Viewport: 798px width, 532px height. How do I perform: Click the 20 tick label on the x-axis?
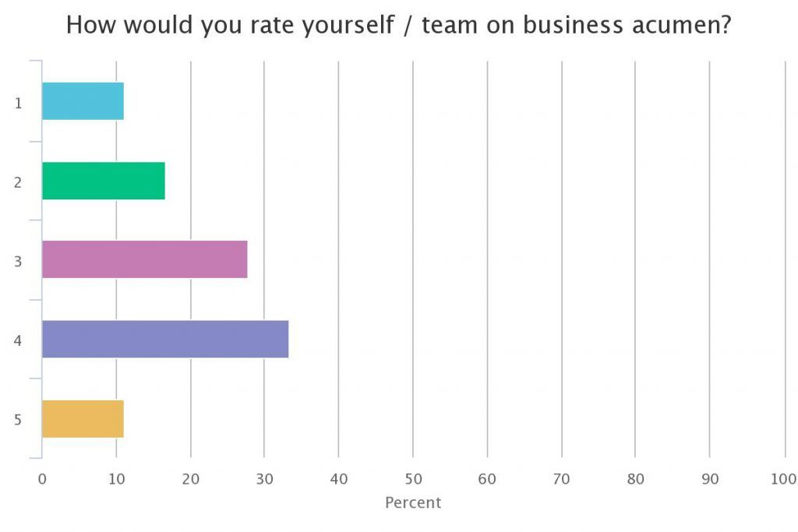(190, 479)
